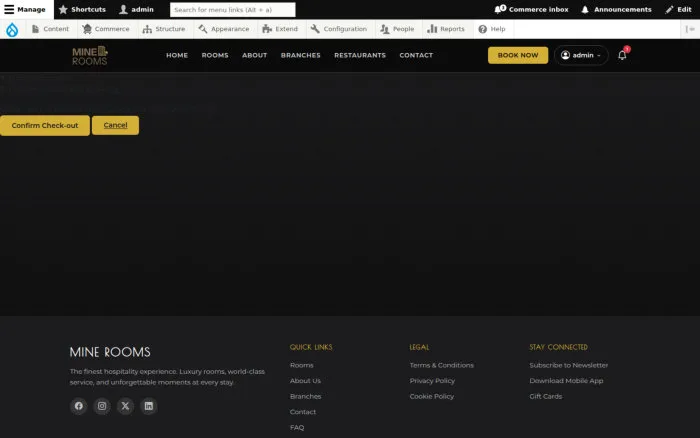Expand the admin account dropdown

point(581,55)
